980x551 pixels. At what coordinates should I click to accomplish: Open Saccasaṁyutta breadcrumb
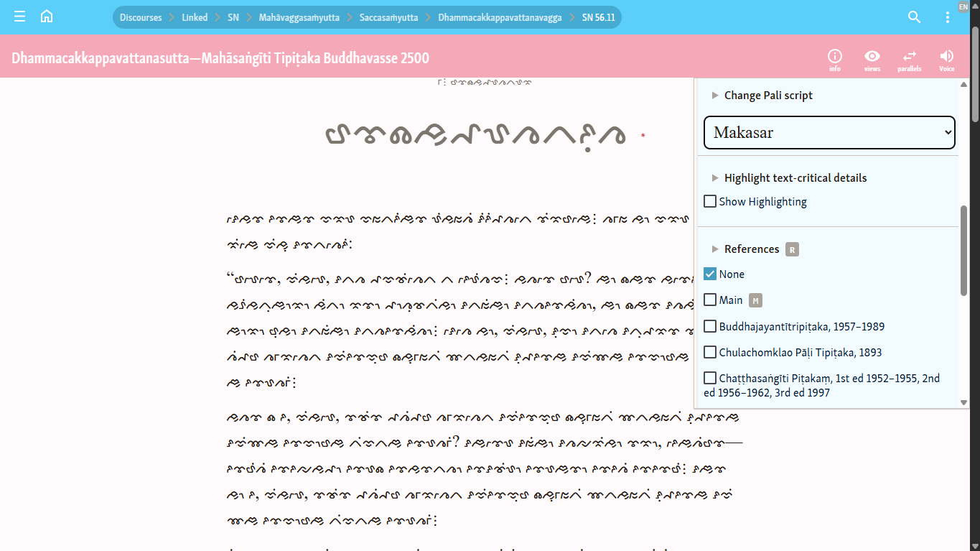[388, 17]
